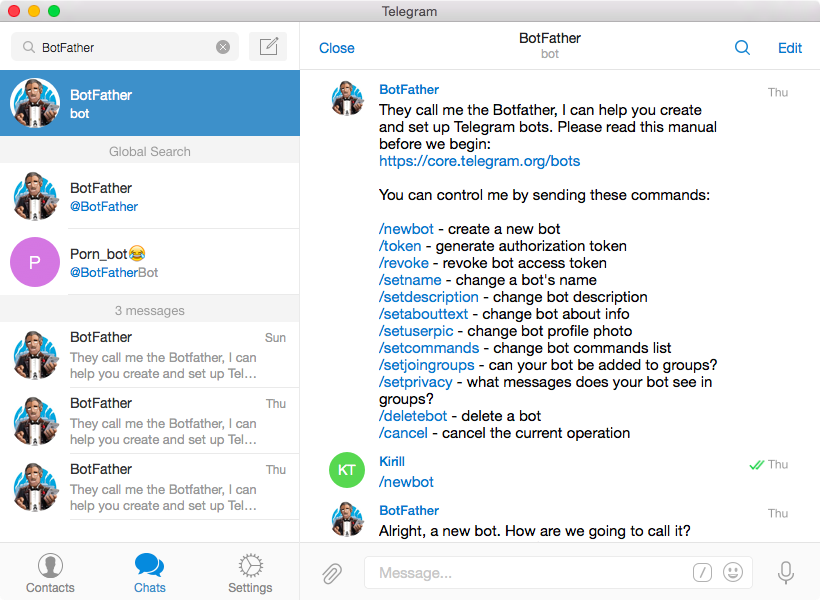Click Edit in chat header
This screenshot has width=820, height=600.
click(x=790, y=48)
